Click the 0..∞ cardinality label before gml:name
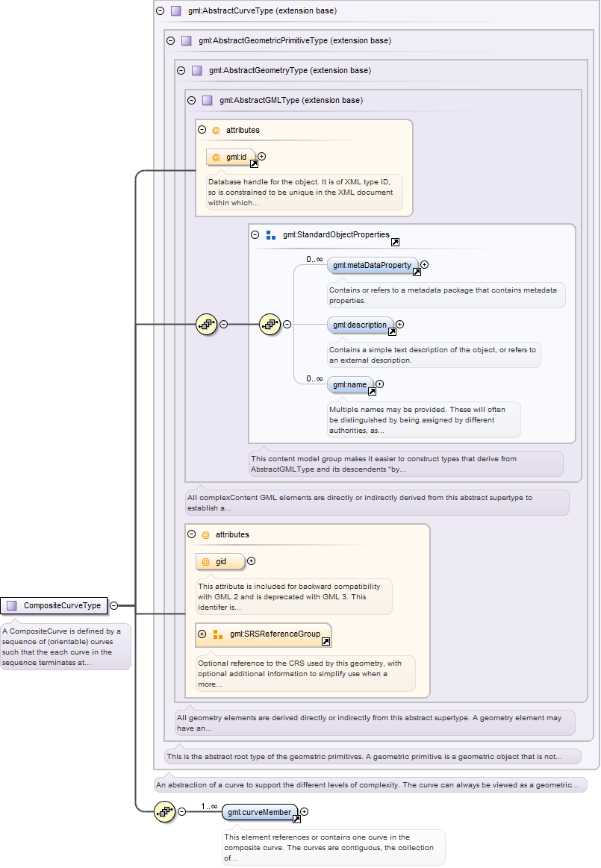 click(x=314, y=378)
